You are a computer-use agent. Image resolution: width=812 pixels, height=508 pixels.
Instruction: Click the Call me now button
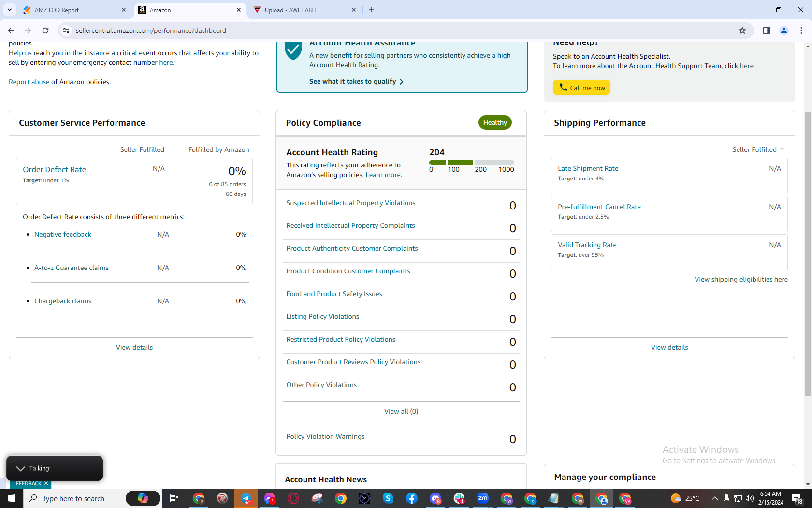582,88
